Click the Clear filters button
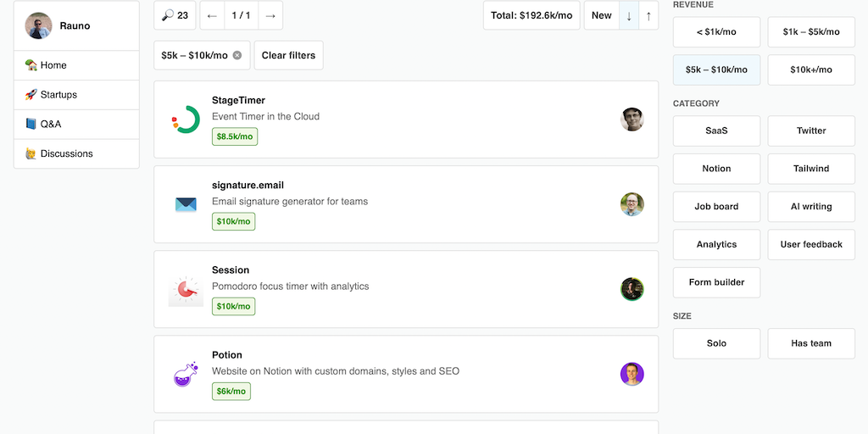868x434 pixels. click(x=288, y=55)
